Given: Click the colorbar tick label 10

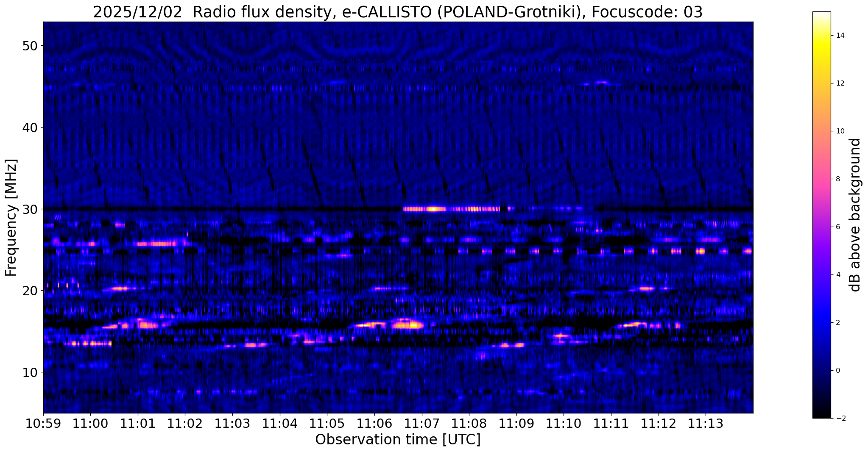Looking at the screenshot, I should pos(840,131).
